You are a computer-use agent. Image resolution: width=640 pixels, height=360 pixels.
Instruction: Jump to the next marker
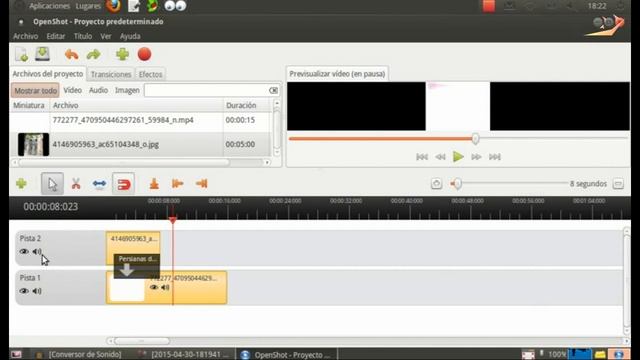click(202, 184)
